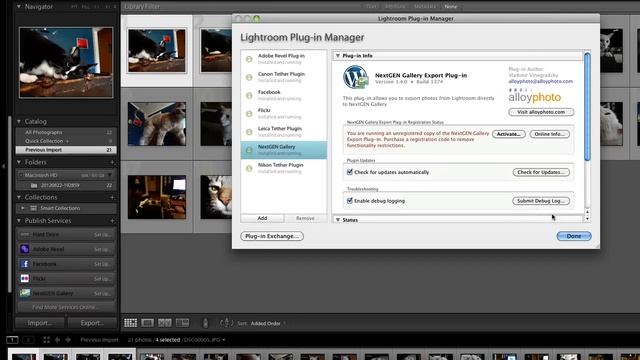Click Find More Services Online...
This screenshot has width=640, height=360.
[66, 307]
